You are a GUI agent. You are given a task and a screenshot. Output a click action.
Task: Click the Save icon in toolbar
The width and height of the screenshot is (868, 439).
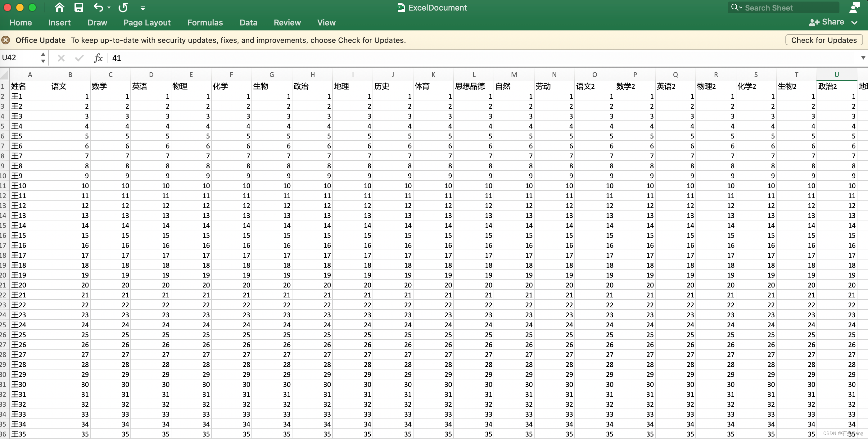coord(78,7)
